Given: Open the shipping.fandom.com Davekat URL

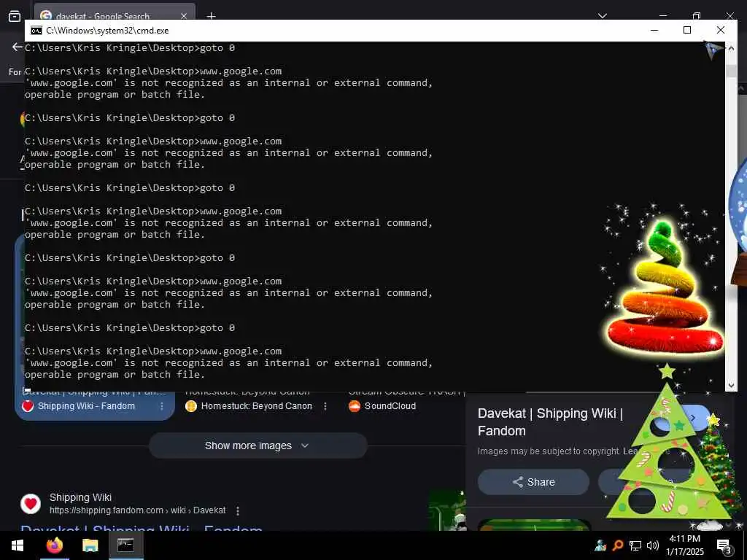Looking at the screenshot, I should (x=138, y=510).
